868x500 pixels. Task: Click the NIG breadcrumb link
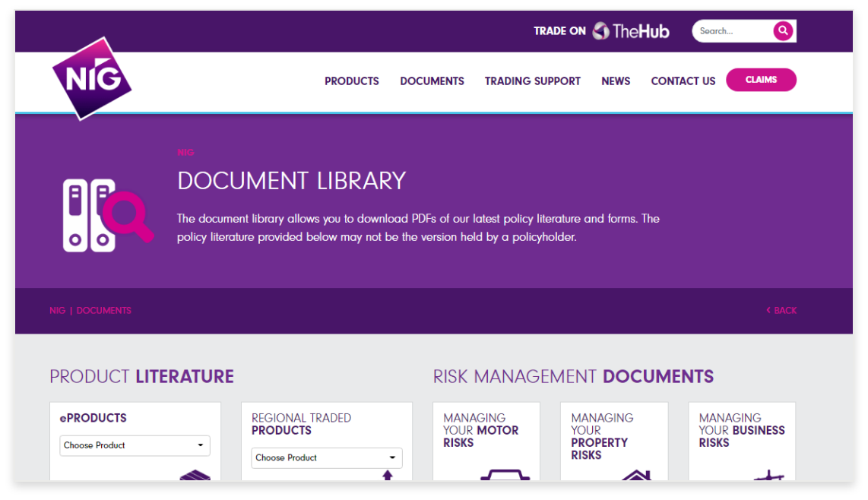[x=56, y=310]
